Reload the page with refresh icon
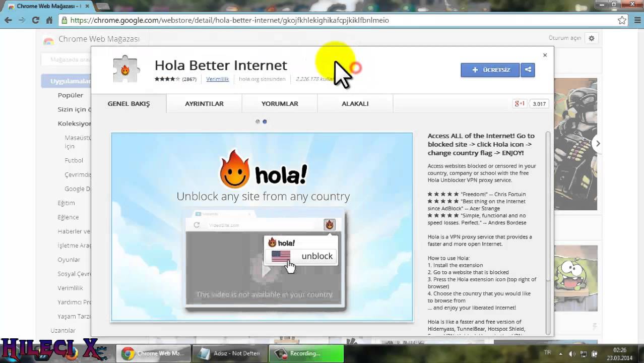This screenshot has height=363, width=644. point(35,20)
